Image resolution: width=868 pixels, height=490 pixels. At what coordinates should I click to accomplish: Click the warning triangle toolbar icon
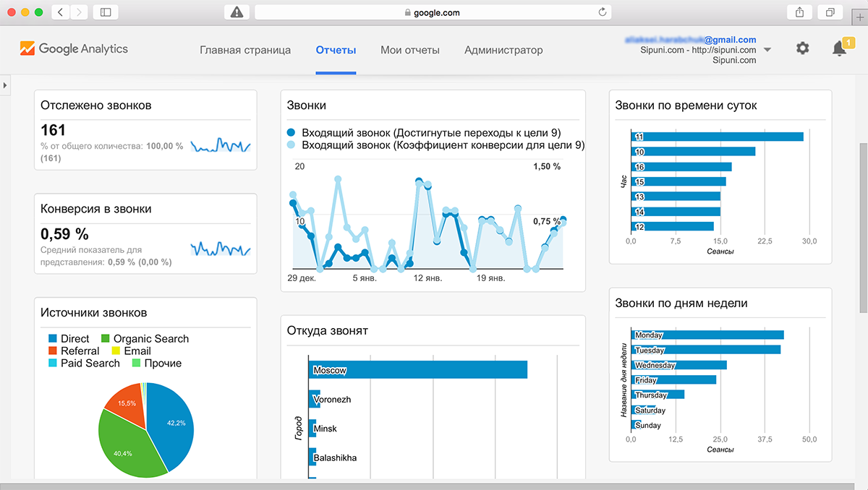click(x=237, y=12)
